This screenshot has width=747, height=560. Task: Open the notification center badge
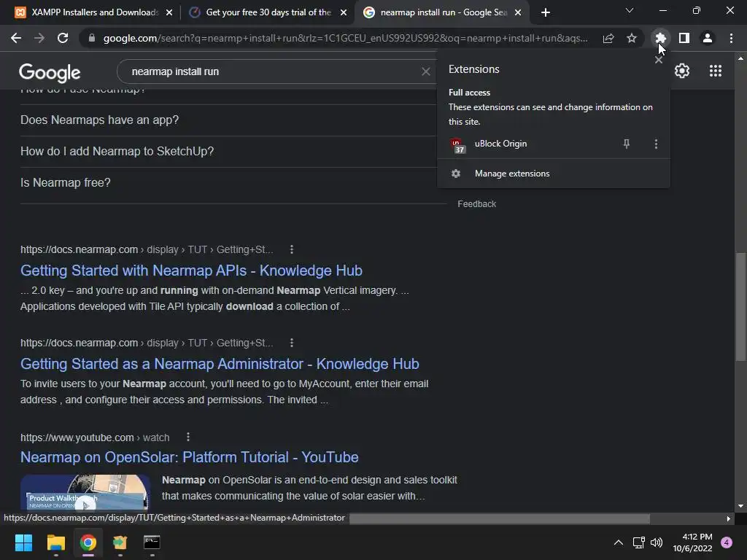(x=727, y=542)
